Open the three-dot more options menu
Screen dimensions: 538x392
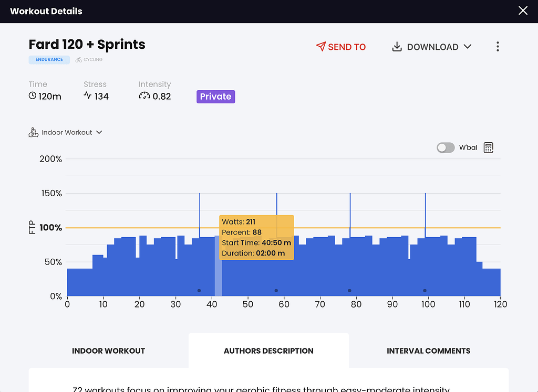[x=497, y=47]
